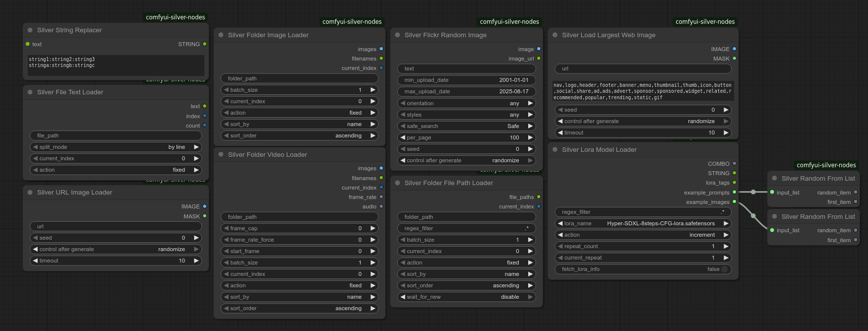The width and height of the screenshot is (868, 331).
Task: Click the example_images output socket
Action: [x=735, y=202]
